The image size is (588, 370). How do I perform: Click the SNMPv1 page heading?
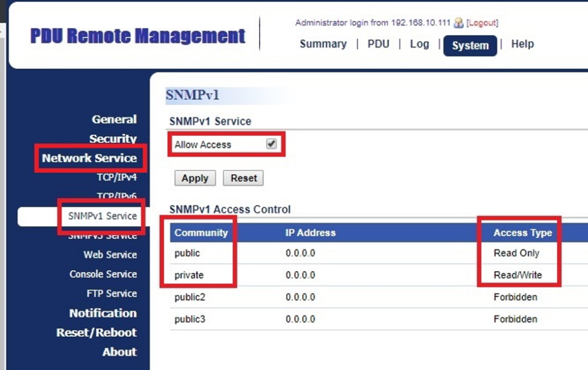coord(192,95)
